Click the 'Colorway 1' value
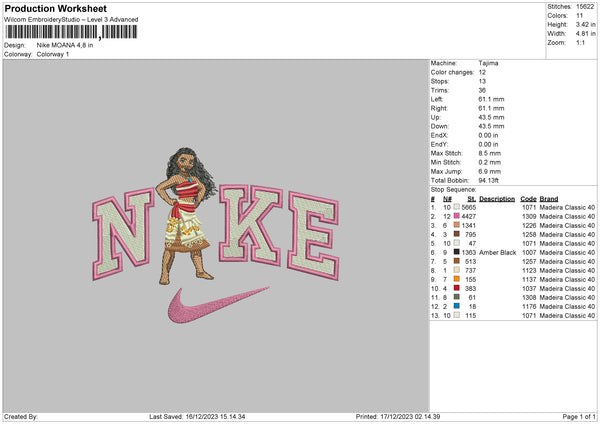The image size is (600, 424). coord(53,54)
